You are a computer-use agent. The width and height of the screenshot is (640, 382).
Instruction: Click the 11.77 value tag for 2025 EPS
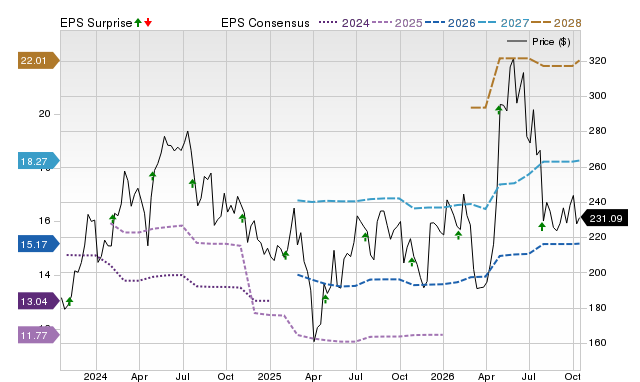[x=38, y=335]
